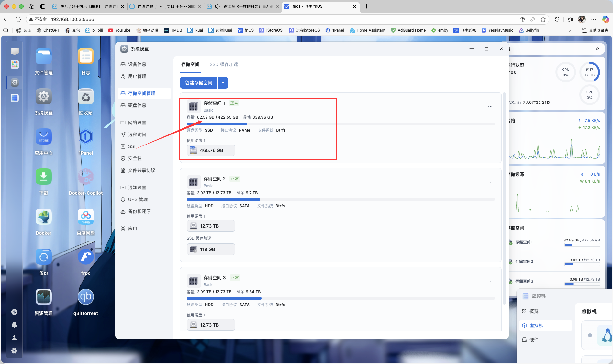Open the browser extensions puzzle icon
The height and width of the screenshot is (364, 613).
[557, 19]
